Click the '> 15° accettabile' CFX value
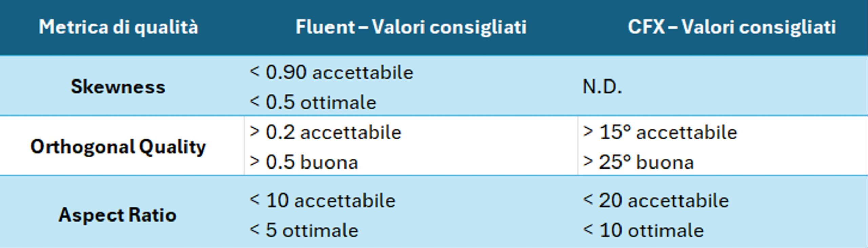This screenshot has width=868, height=248. pyautogui.click(x=660, y=132)
